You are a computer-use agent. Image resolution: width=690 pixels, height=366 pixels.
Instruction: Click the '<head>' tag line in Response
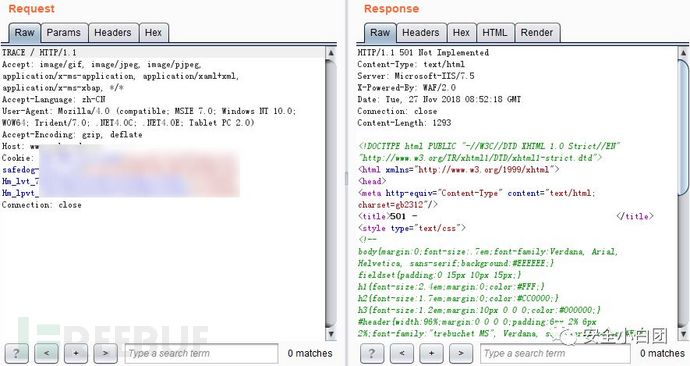click(x=372, y=181)
